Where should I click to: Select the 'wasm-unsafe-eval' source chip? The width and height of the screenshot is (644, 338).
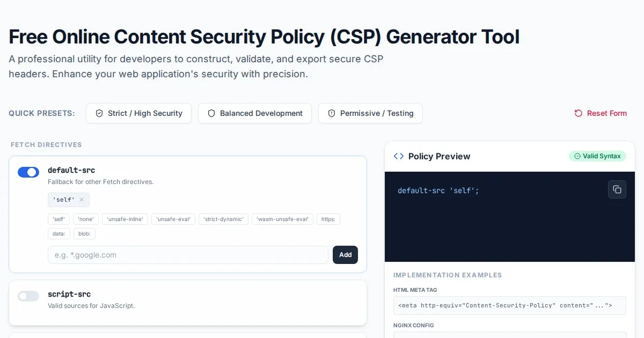point(282,219)
